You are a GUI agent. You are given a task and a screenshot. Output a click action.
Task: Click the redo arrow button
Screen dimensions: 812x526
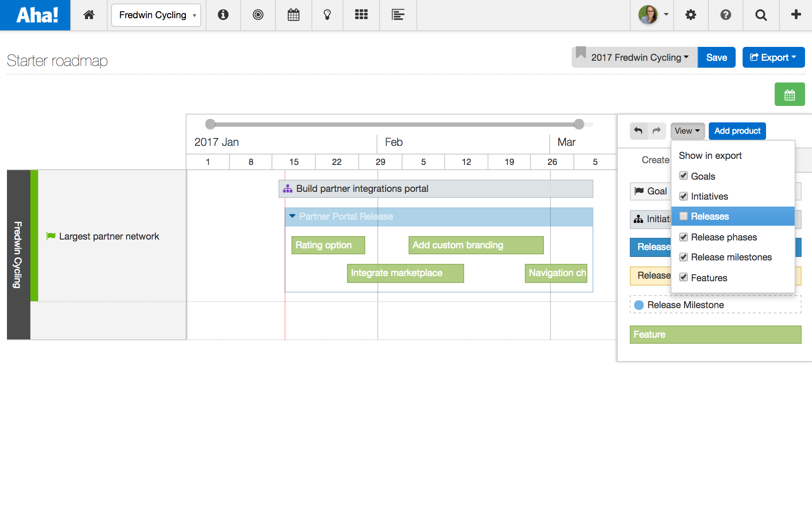[x=657, y=131]
